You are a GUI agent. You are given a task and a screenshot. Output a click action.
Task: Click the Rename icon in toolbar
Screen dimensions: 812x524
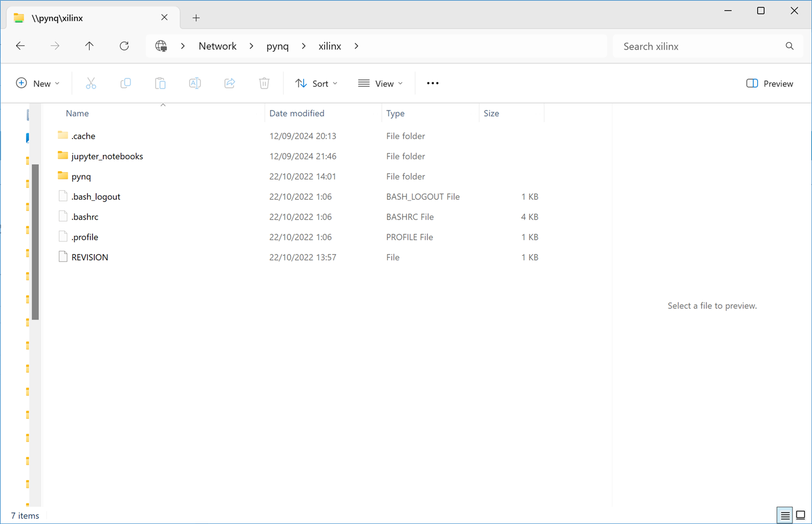195,84
